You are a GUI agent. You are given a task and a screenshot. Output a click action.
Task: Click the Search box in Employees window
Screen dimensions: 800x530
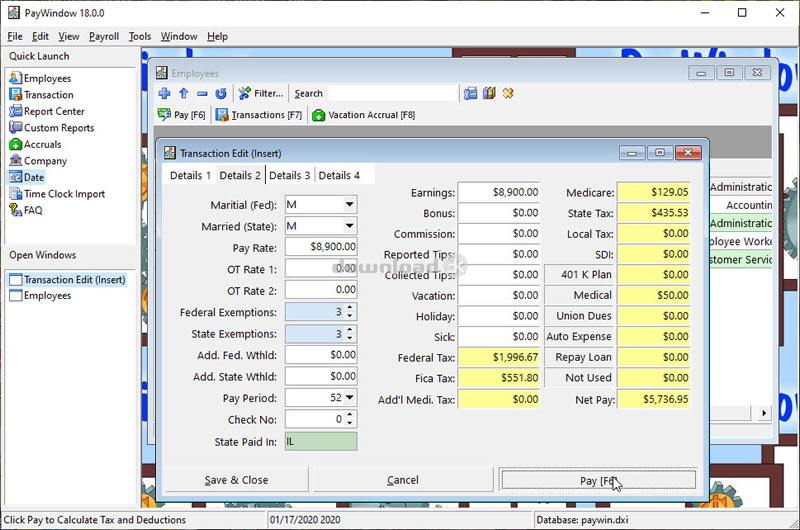click(x=393, y=93)
